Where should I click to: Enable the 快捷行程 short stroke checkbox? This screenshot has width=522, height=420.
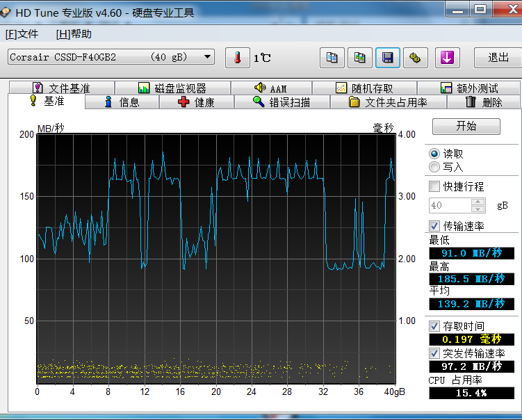[x=435, y=186]
